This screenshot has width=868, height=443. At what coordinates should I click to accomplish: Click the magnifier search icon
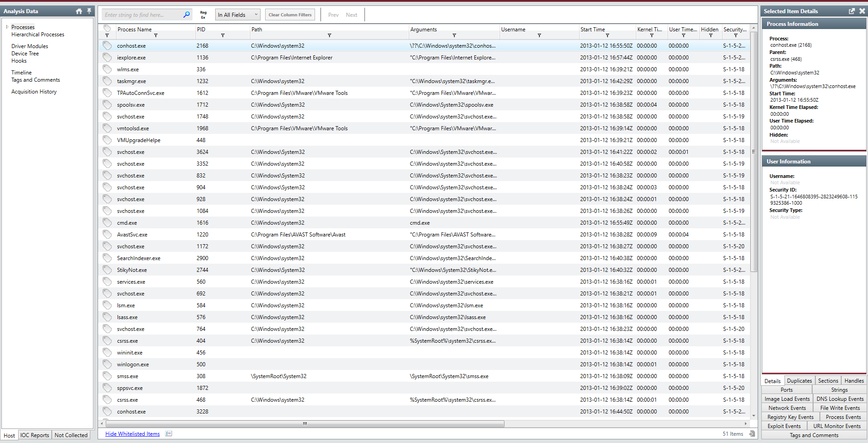click(x=186, y=15)
